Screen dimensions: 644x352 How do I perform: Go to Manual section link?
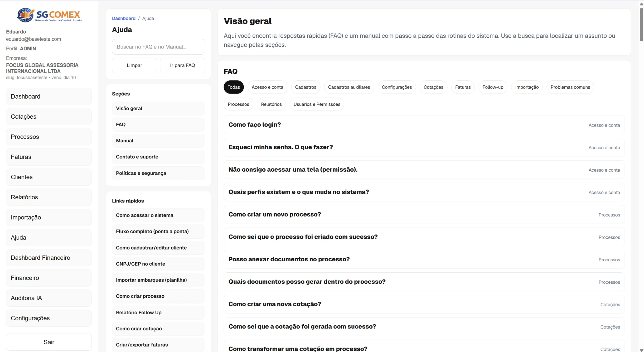pos(158,141)
